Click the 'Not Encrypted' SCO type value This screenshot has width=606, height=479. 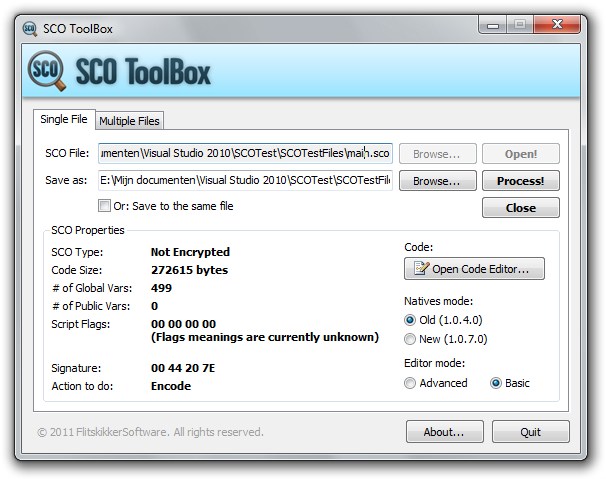pos(190,252)
